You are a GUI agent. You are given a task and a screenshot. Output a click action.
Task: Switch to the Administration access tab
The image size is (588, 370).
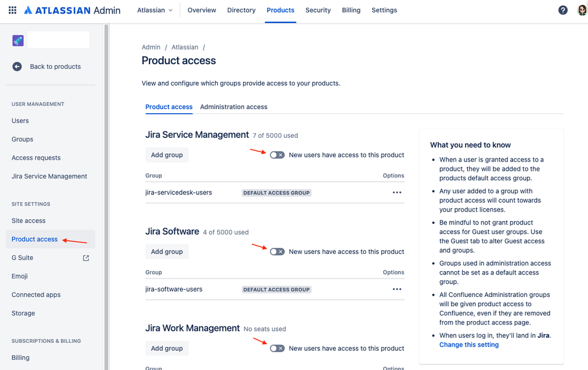[x=234, y=107]
